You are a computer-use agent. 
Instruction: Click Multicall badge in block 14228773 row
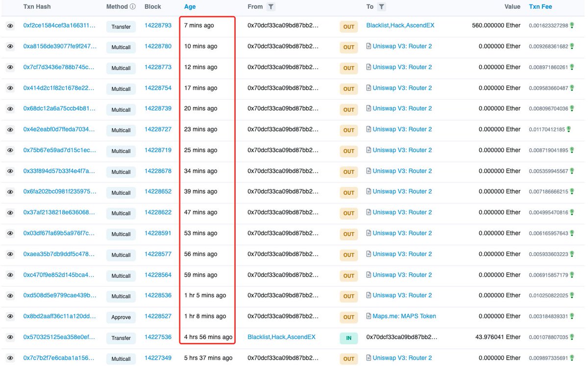[121, 68]
